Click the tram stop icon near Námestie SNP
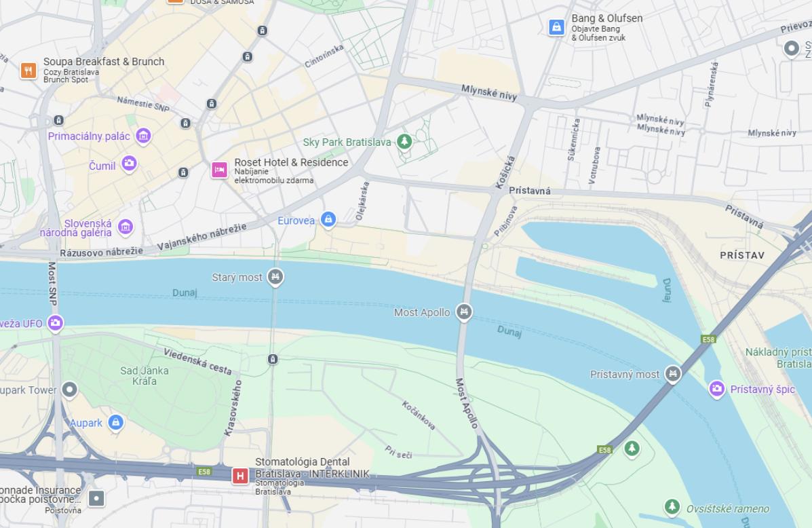812x528 pixels. point(186,124)
